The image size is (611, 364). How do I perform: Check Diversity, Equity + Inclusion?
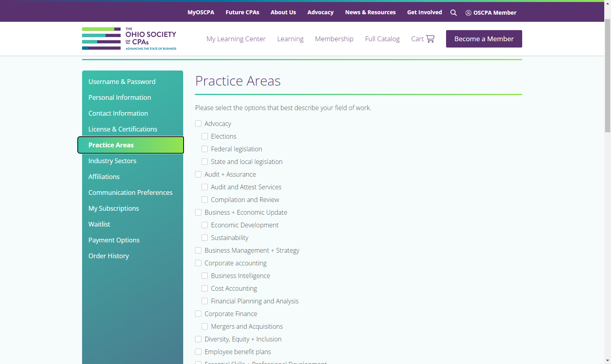pyautogui.click(x=198, y=339)
